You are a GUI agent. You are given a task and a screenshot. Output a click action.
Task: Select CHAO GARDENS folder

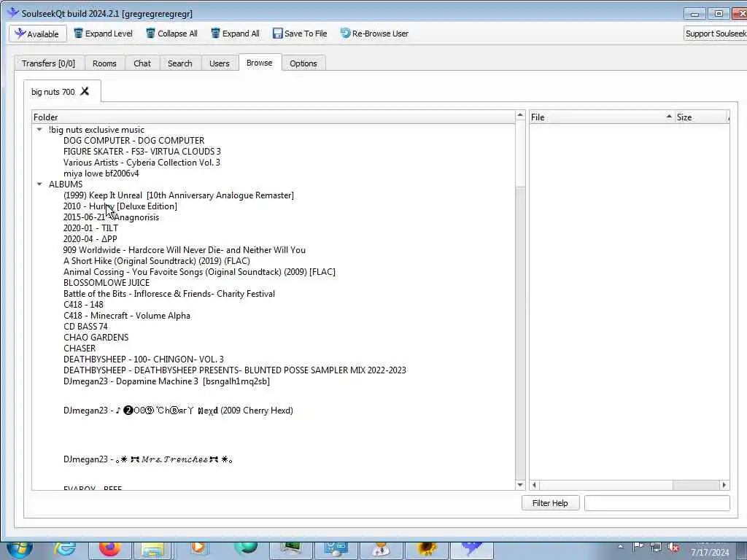pos(96,338)
